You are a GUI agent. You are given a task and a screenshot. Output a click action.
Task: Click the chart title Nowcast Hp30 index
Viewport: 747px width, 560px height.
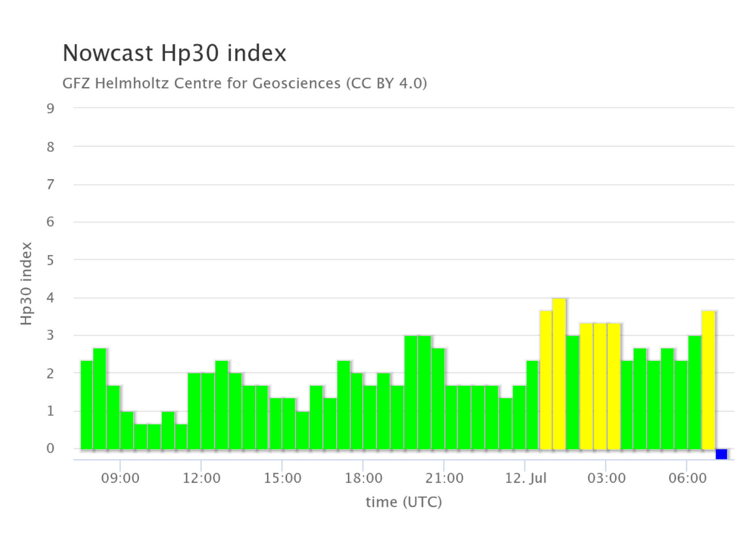click(174, 53)
